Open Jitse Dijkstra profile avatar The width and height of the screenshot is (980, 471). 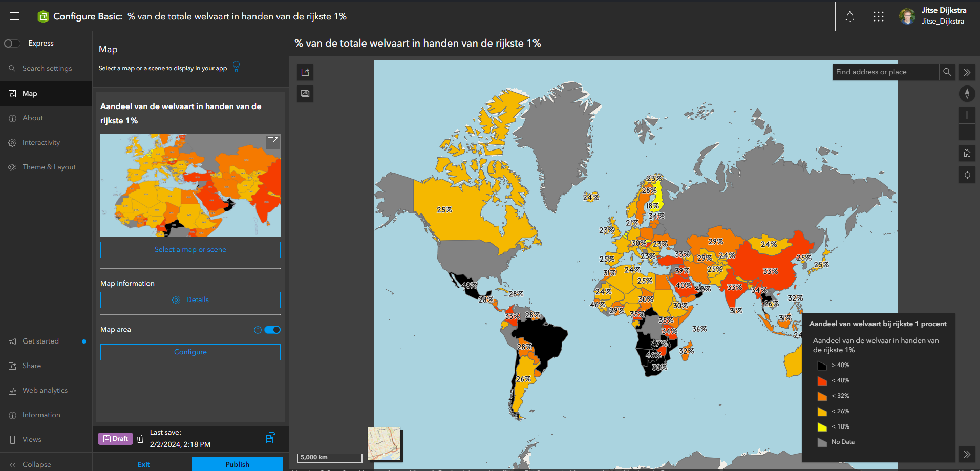tap(907, 16)
